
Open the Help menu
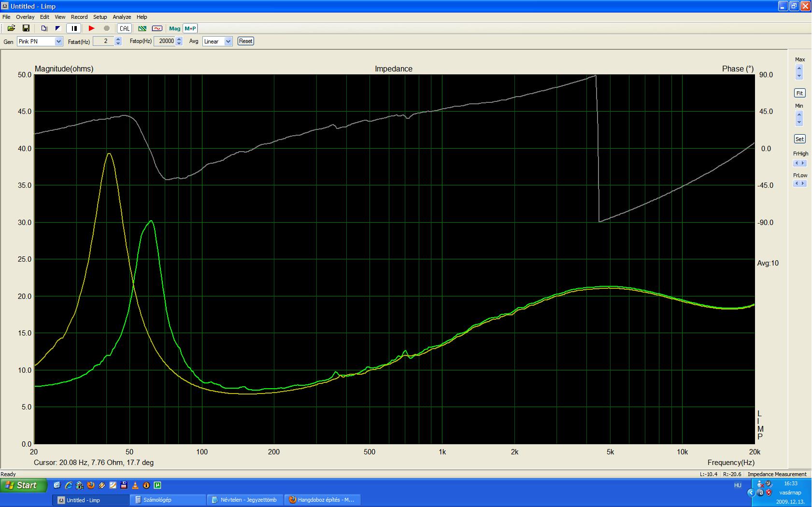[142, 17]
